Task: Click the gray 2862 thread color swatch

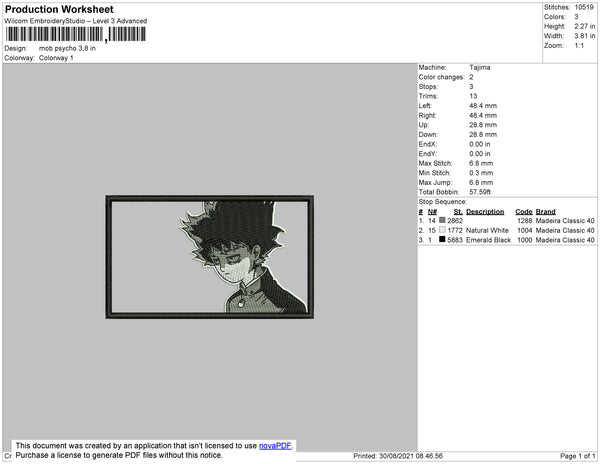Action: click(x=442, y=220)
